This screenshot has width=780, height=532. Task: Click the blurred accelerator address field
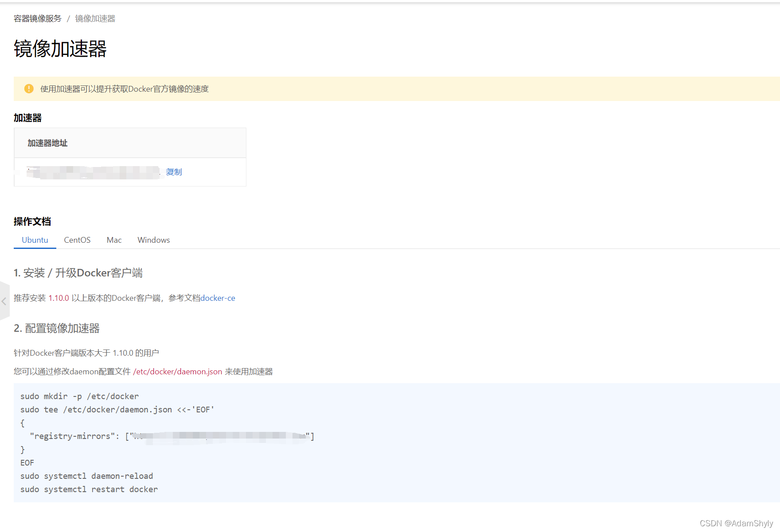pos(93,172)
